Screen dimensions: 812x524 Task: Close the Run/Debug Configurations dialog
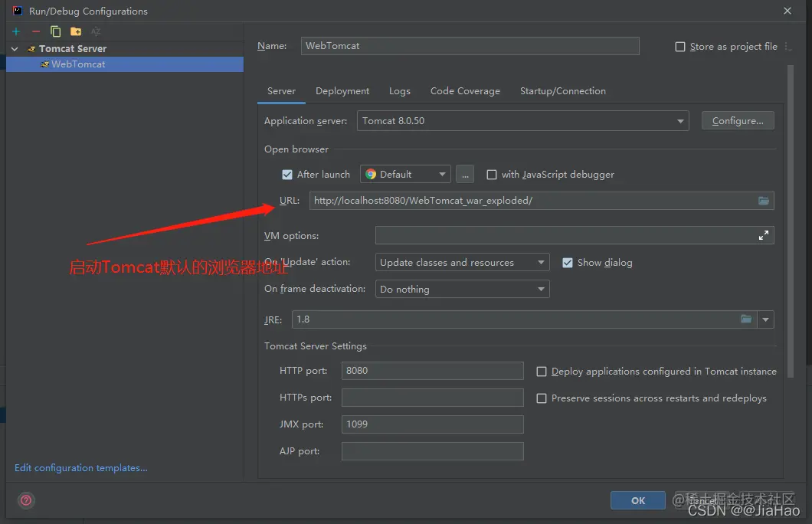(787, 11)
